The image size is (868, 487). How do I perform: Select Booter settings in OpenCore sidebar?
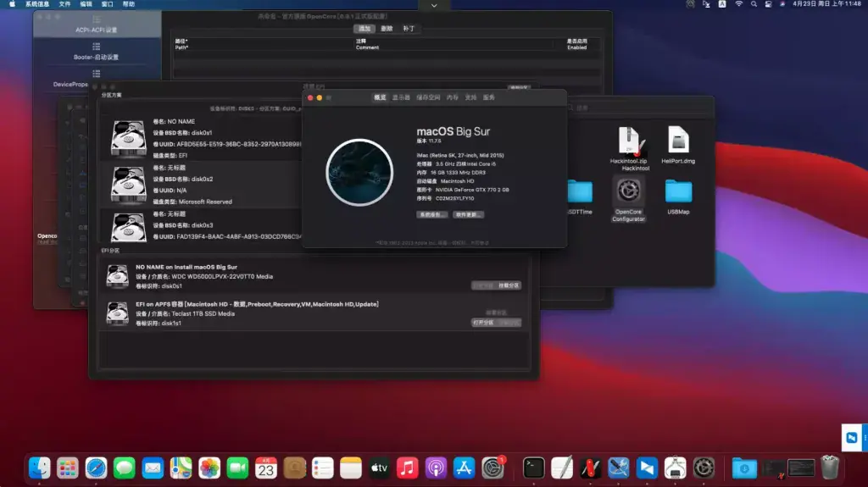click(x=97, y=52)
